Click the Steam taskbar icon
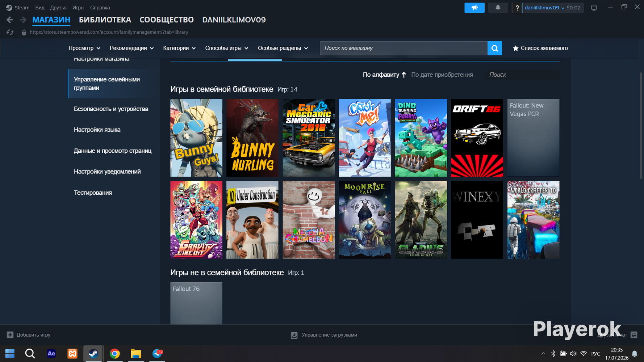Viewport: 644px width, 362px height. point(93,353)
